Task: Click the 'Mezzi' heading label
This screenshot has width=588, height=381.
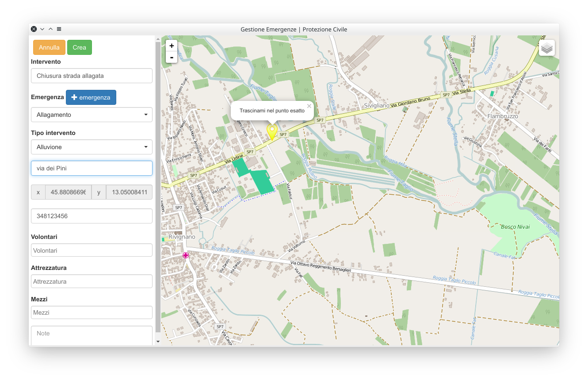Action: [39, 299]
